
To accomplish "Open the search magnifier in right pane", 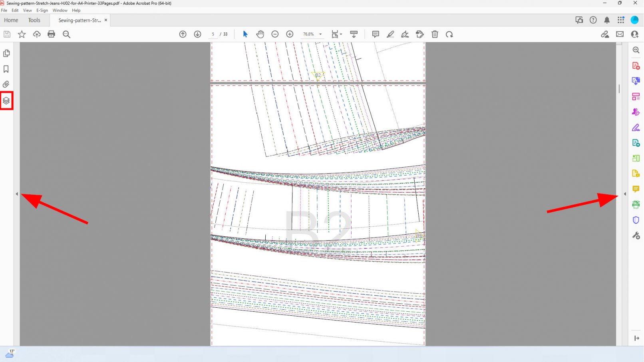I will tap(636, 49).
